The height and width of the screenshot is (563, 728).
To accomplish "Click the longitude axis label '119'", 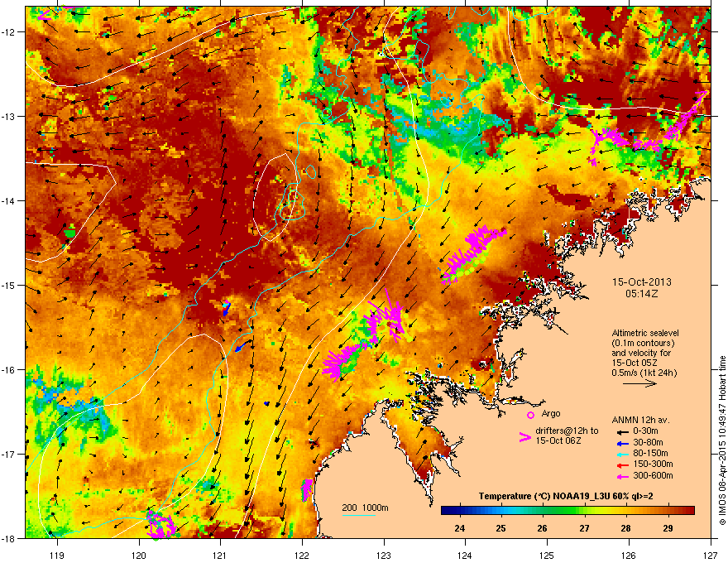I will click(57, 555).
